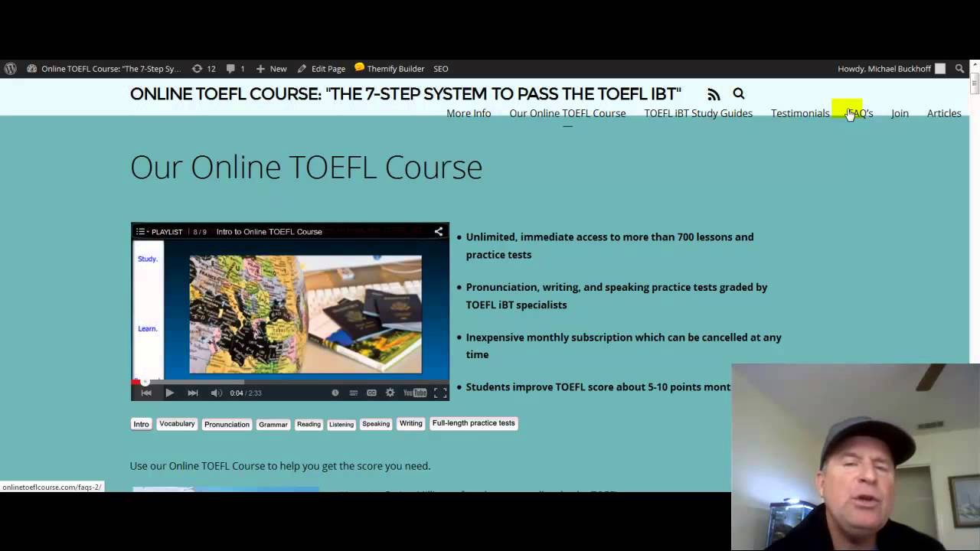Open the More Info menu item

[x=469, y=113]
